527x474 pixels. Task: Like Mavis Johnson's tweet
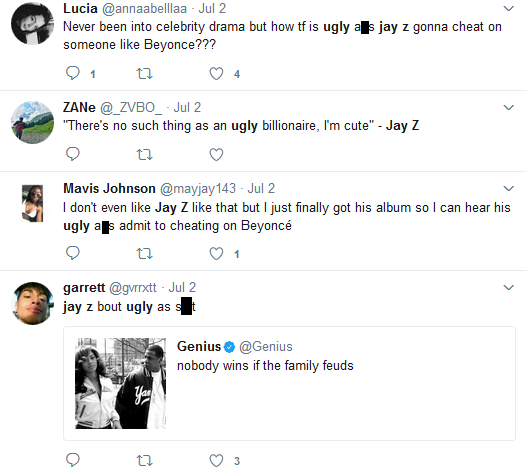click(x=216, y=253)
